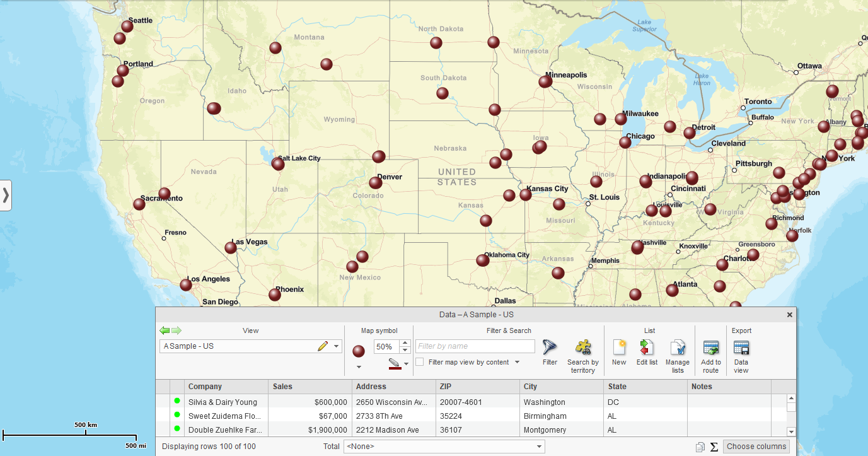Click the Washington city cell

click(x=562, y=402)
